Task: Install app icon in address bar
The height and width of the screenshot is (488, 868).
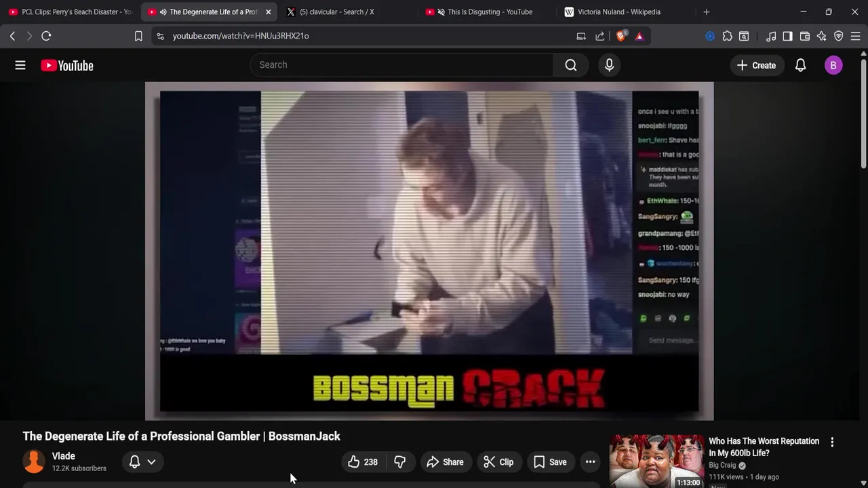Action: pos(581,36)
